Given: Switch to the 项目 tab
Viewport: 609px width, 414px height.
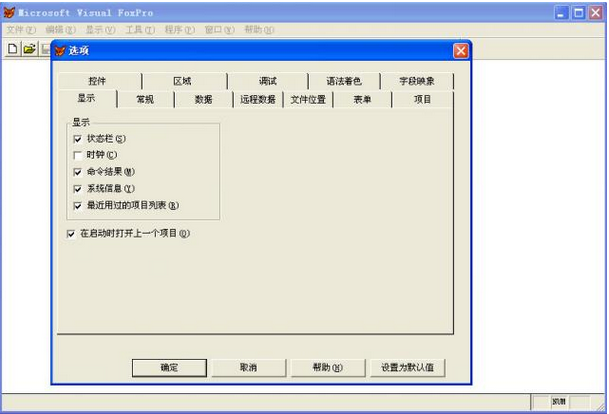Looking at the screenshot, I should click(423, 99).
